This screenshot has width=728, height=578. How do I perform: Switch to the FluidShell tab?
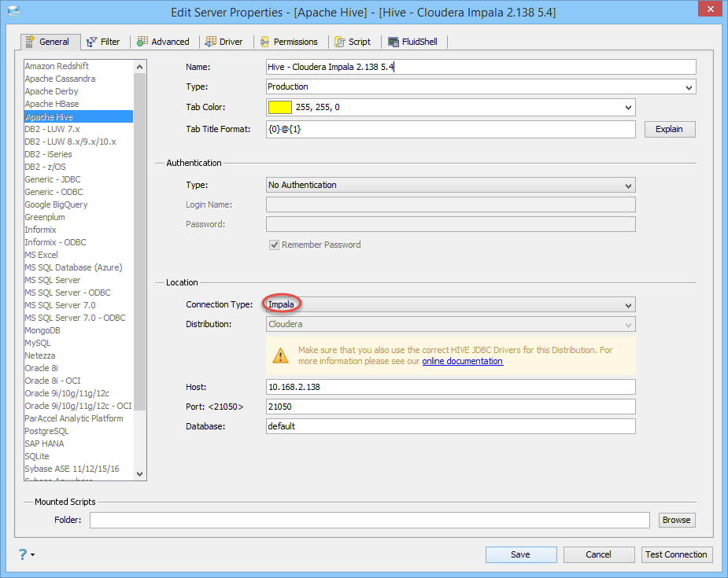point(412,42)
